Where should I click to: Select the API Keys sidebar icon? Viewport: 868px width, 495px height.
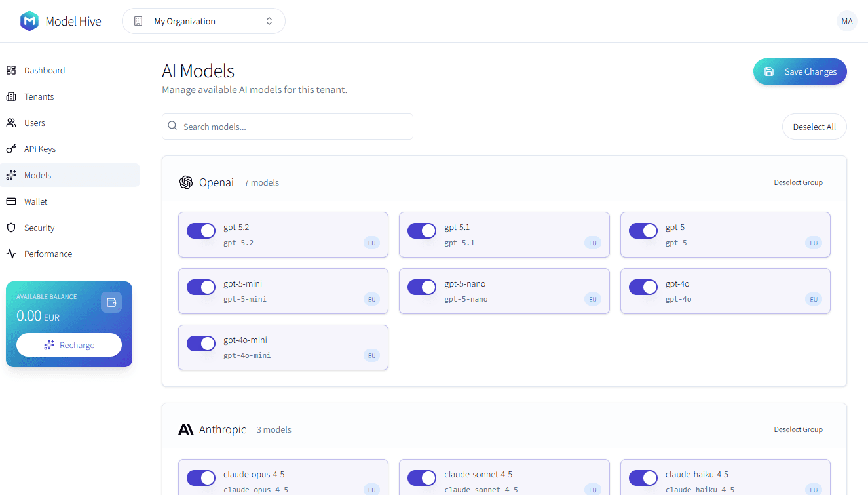11,149
